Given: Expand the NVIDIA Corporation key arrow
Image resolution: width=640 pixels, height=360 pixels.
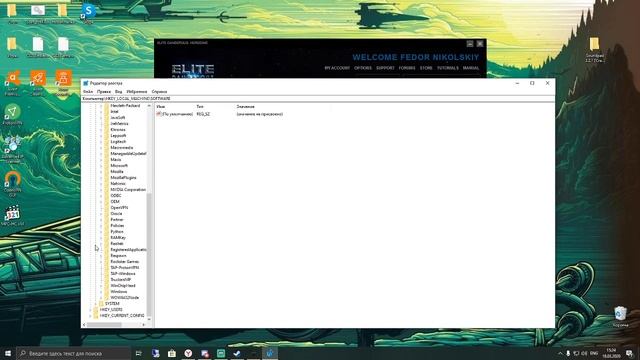Looking at the screenshot, I should 101,190.
